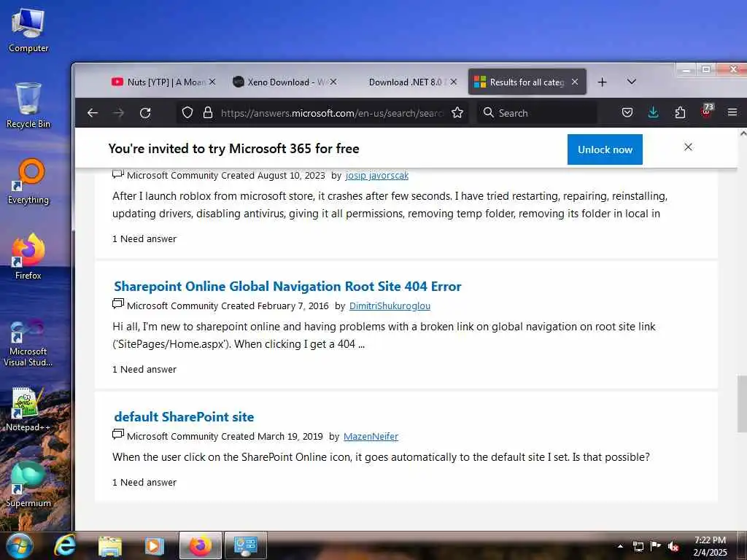Open the taskbar clock showing 7:22 PM
Screen dimensions: 747x560
click(711, 546)
